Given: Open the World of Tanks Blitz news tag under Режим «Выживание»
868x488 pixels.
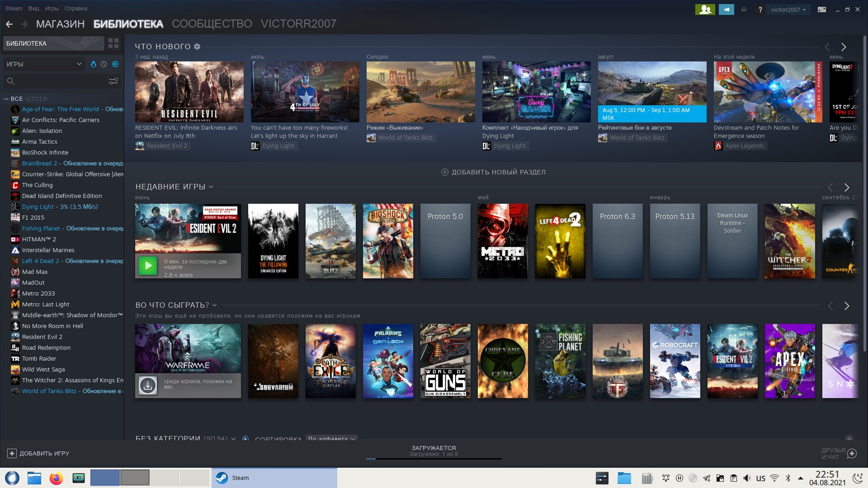Looking at the screenshot, I should tap(401, 138).
